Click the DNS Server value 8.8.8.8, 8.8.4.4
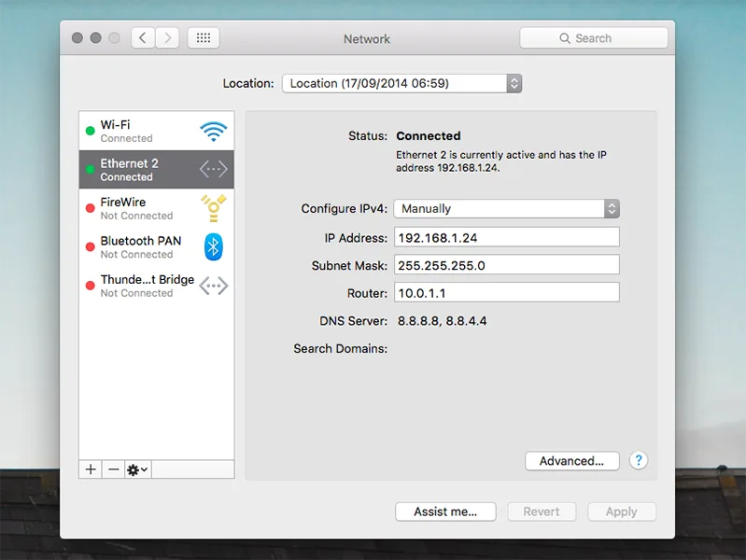Image resolution: width=746 pixels, height=560 pixels. point(442,321)
